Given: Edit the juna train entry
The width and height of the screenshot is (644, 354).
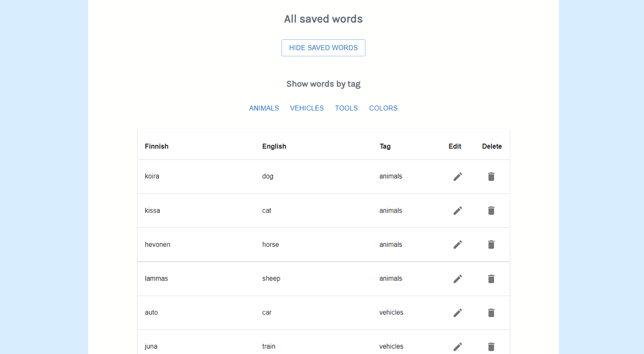Looking at the screenshot, I should click(x=457, y=346).
